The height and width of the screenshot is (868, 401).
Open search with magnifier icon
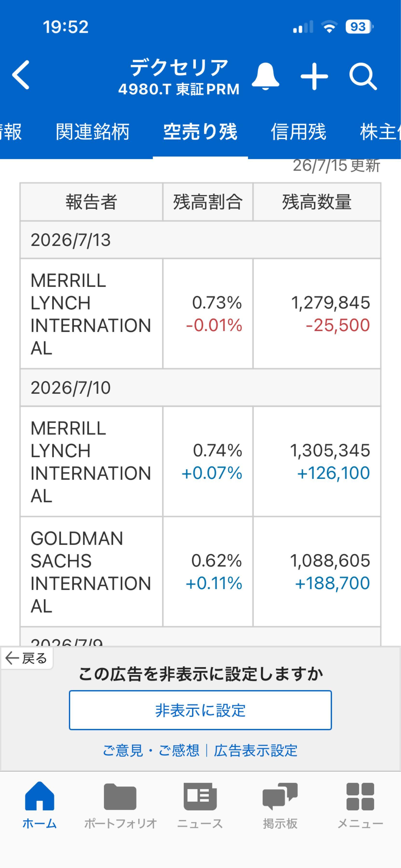pyautogui.click(x=363, y=77)
